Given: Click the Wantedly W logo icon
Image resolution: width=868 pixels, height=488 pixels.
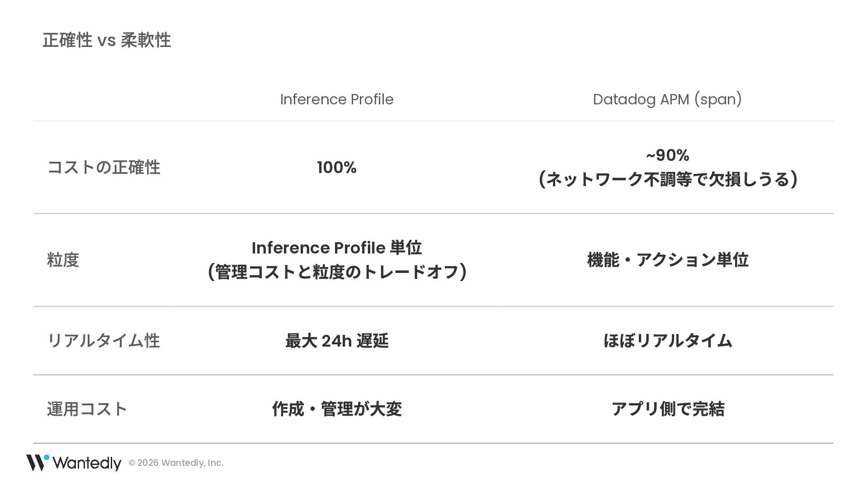Looking at the screenshot, I should (x=37, y=462).
